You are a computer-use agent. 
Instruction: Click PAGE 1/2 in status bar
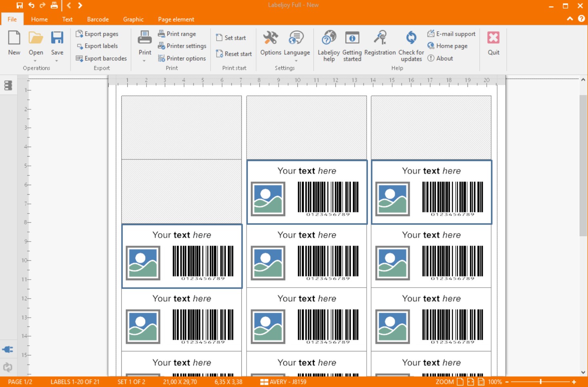20,382
